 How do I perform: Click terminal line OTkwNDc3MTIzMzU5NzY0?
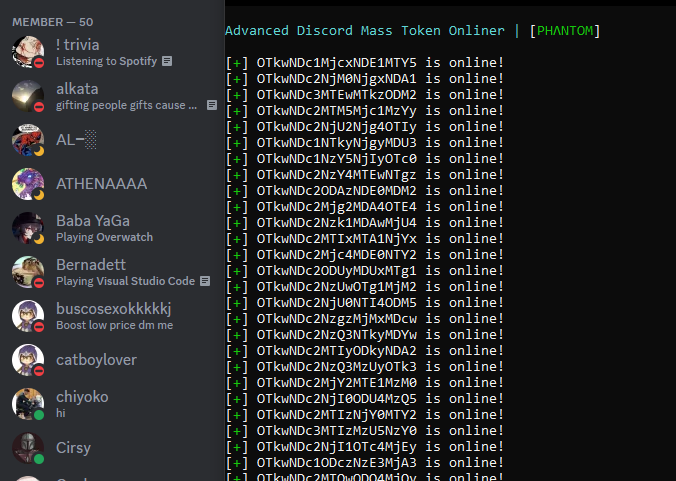coord(365,430)
